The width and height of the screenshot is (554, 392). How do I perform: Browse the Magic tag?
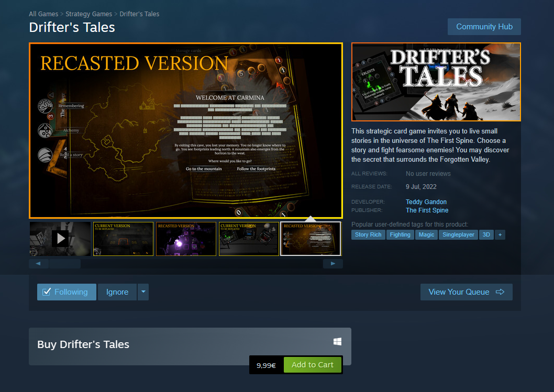tap(426, 234)
